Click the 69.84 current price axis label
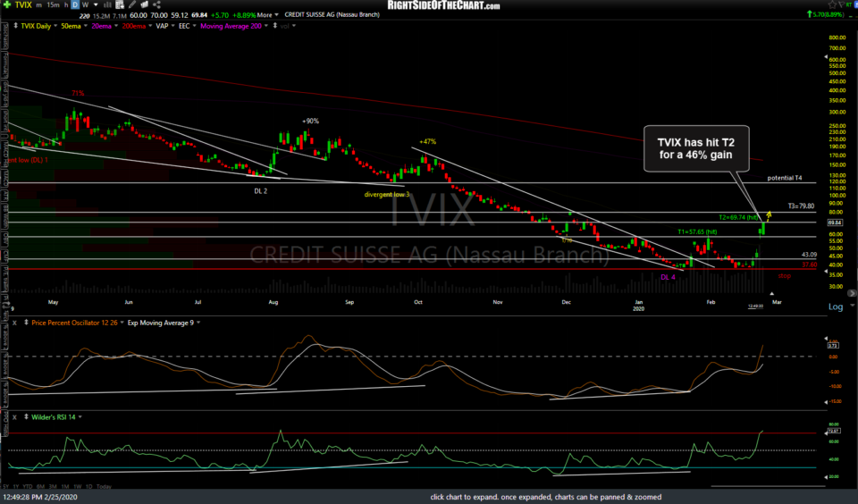 tap(835, 223)
